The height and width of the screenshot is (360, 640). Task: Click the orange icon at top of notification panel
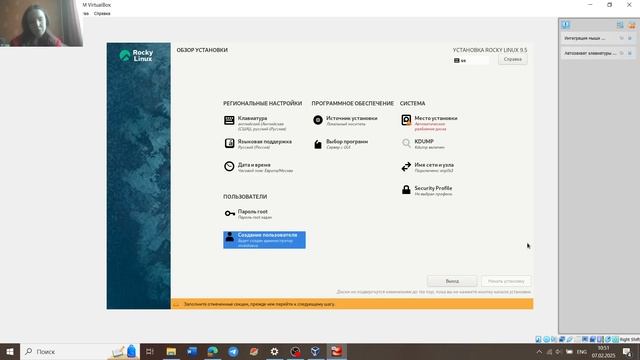[631, 25]
